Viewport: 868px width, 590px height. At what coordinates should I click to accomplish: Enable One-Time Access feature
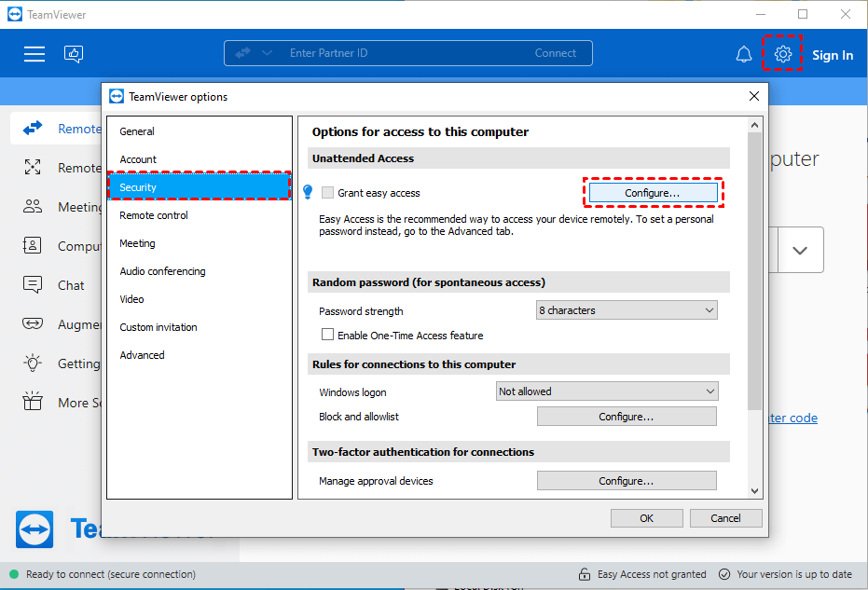[x=327, y=334]
